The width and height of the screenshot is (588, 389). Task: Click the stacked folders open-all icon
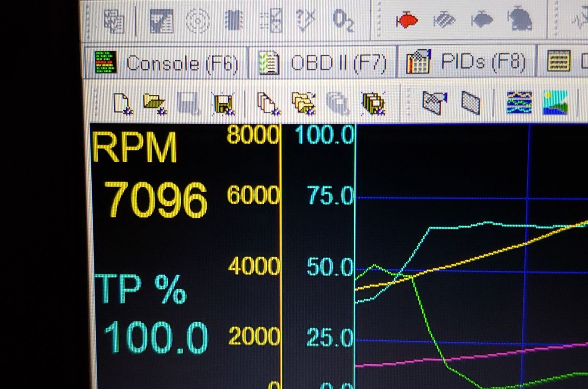(303, 103)
